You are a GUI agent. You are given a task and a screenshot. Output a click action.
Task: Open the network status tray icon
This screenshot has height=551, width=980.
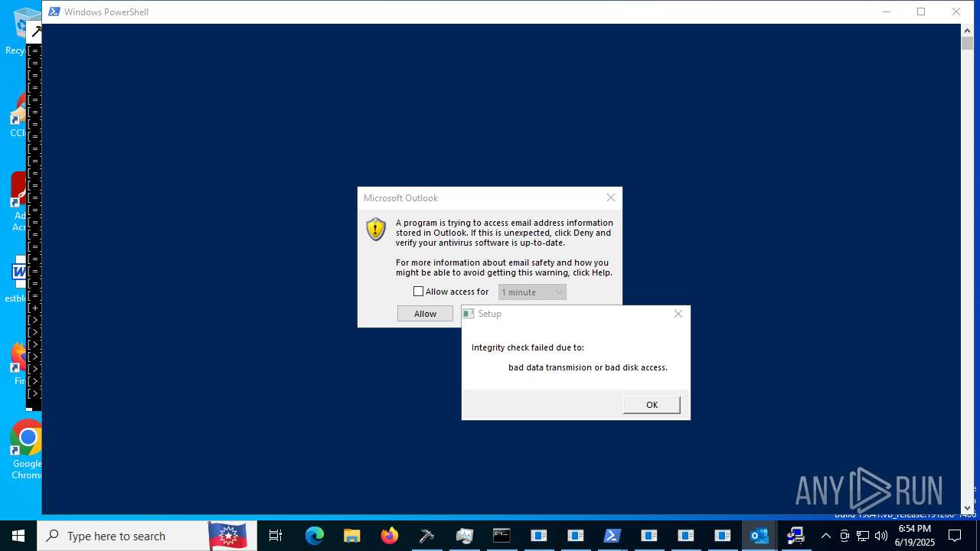pos(863,536)
